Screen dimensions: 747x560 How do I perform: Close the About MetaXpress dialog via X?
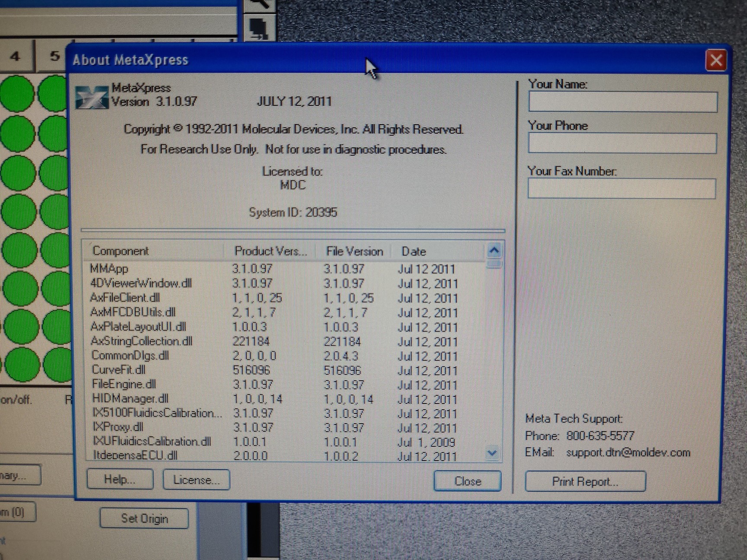pyautogui.click(x=715, y=60)
